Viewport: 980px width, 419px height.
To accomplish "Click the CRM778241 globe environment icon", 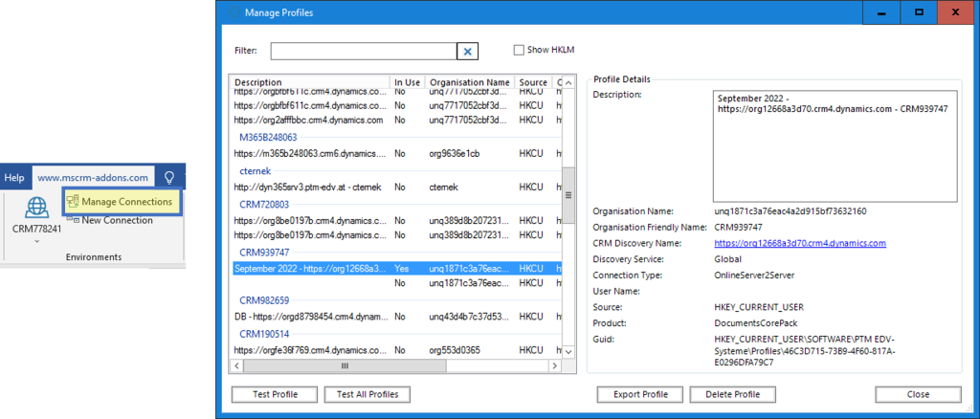I will point(37,207).
